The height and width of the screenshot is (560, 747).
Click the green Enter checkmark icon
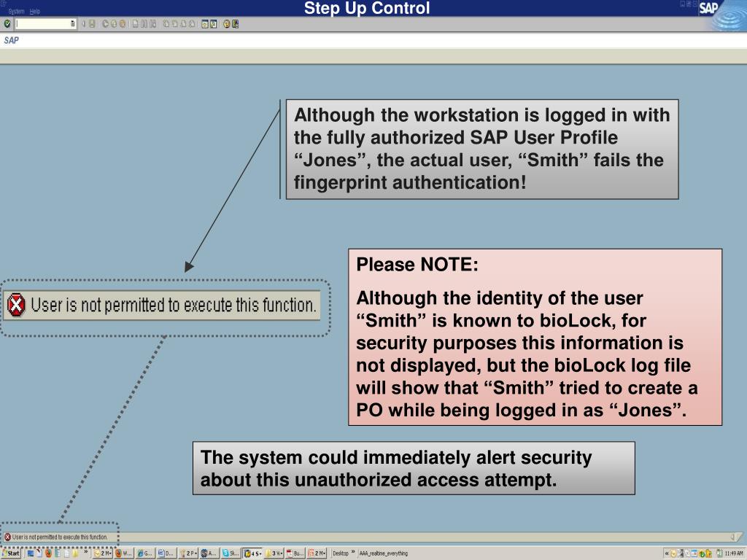(x=7, y=23)
